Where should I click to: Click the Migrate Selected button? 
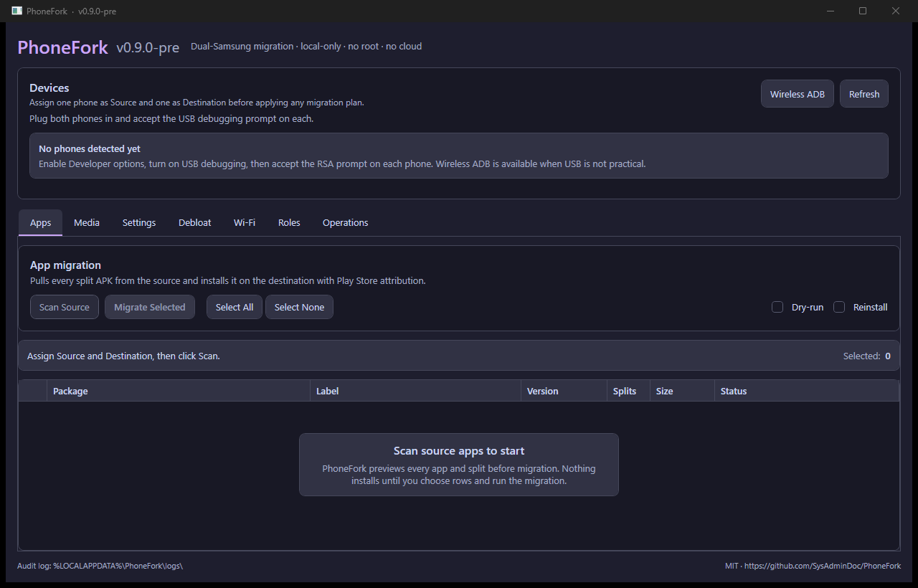pyautogui.click(x=150, y=307)
